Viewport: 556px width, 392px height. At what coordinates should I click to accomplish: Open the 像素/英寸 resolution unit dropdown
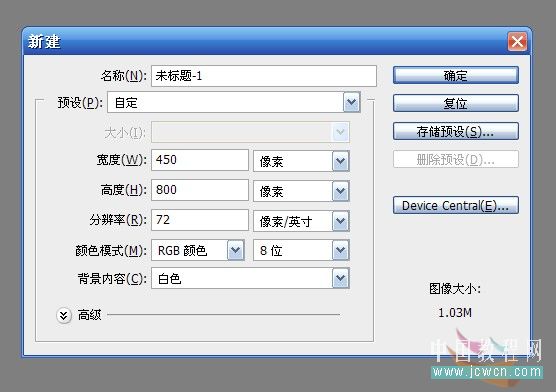click(x=301, y=221)
